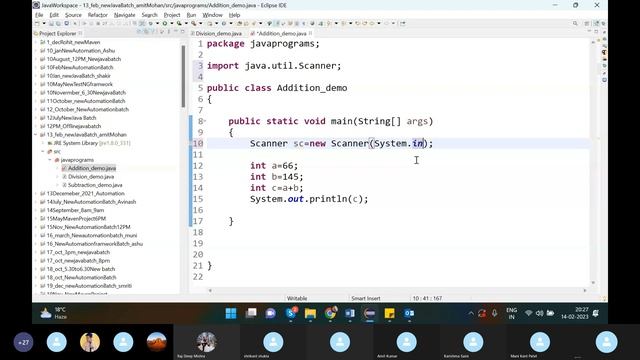Click Writable in the status bar

pyautogui.click(x=297, y=298)
